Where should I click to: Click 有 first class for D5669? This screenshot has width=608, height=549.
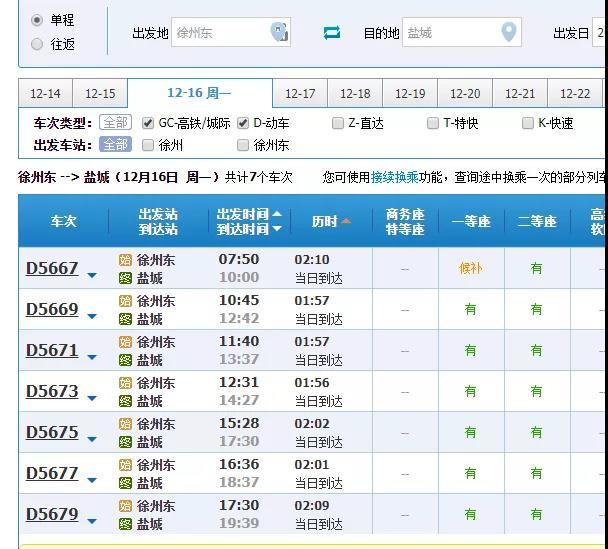point(471,309)
